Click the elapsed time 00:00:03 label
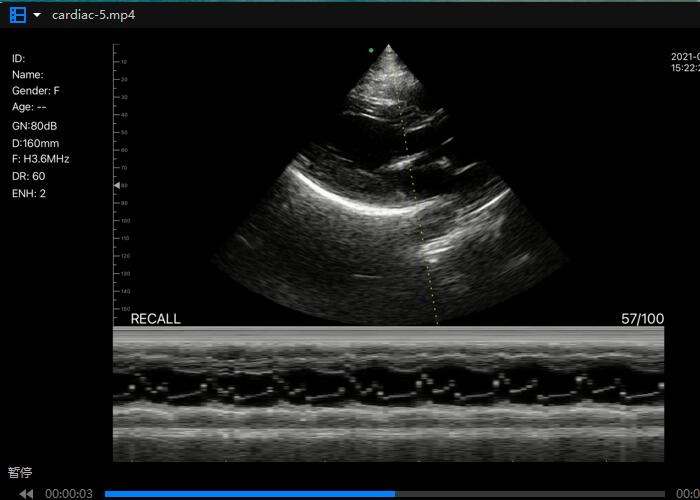 pyautogui.click(x=69, y=493)
